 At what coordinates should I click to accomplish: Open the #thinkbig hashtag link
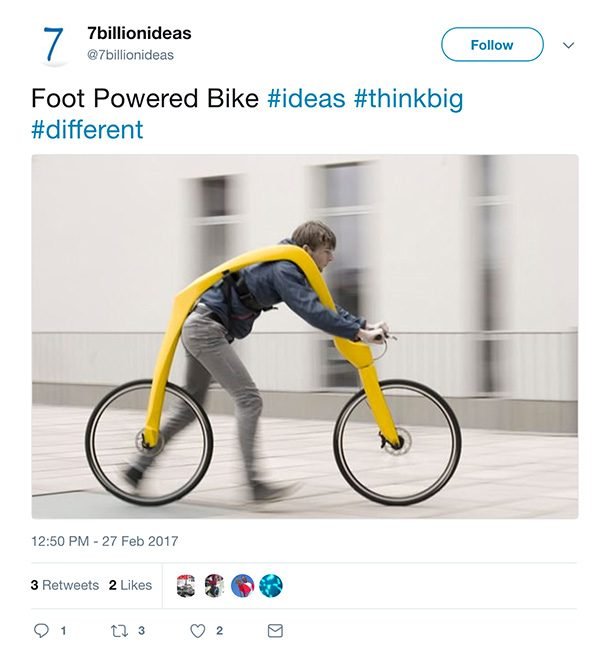pyautogui.click(x=408, y=98)
